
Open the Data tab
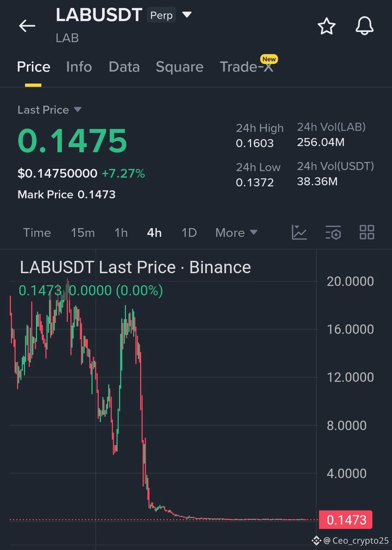(124, 67)
